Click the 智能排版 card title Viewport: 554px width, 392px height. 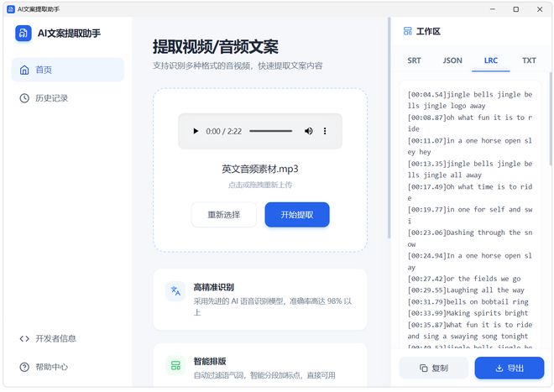click(210, 361)
